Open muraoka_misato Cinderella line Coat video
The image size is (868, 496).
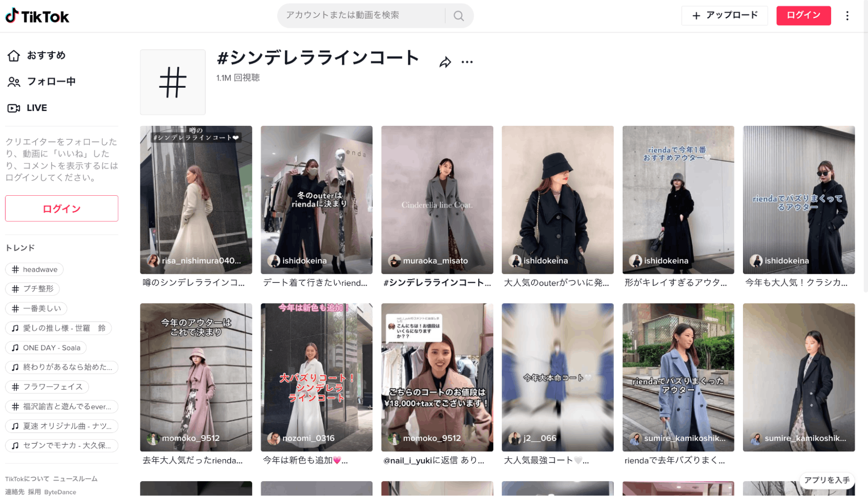pyautogui.click(x=437, y=200)
